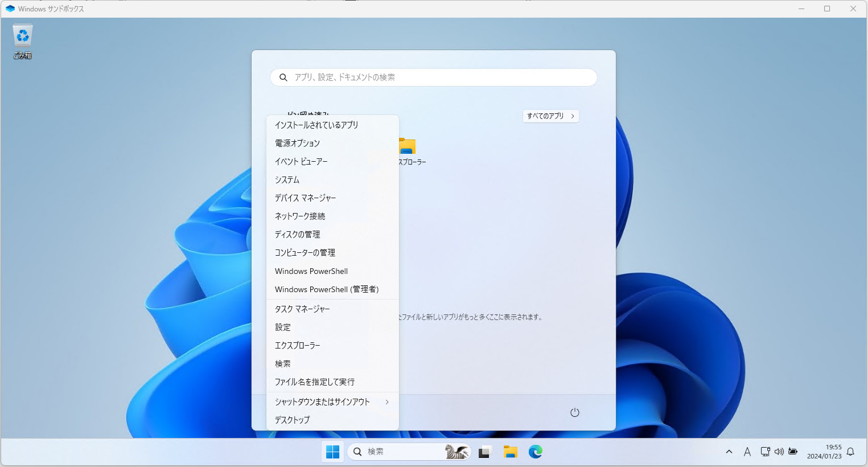Open ディスクの管理 from the menu
This screenshot has width=868, height=467.
pos(332,234)
